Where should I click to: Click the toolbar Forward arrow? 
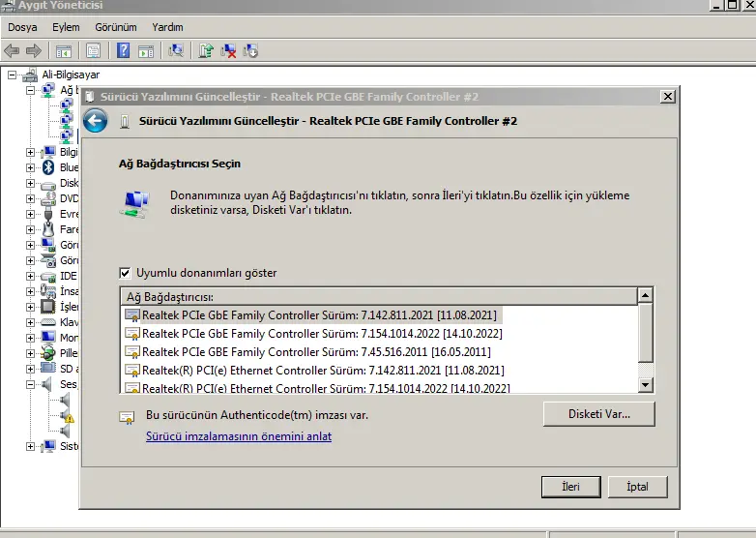pyautogui.click(x=33, y=50)
